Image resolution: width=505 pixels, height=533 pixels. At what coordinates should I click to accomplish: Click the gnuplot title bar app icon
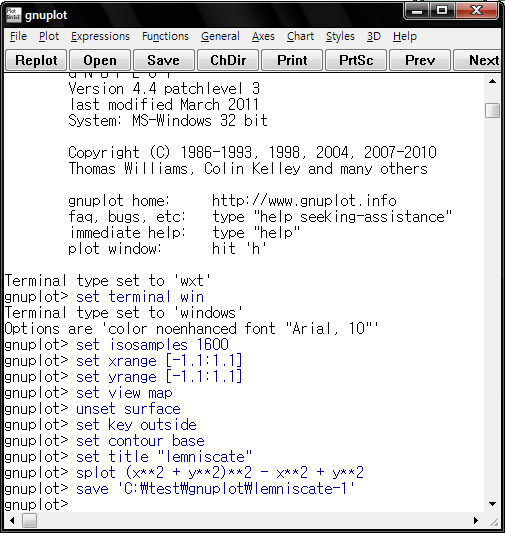pyautogui.click(x=14, y=15)
